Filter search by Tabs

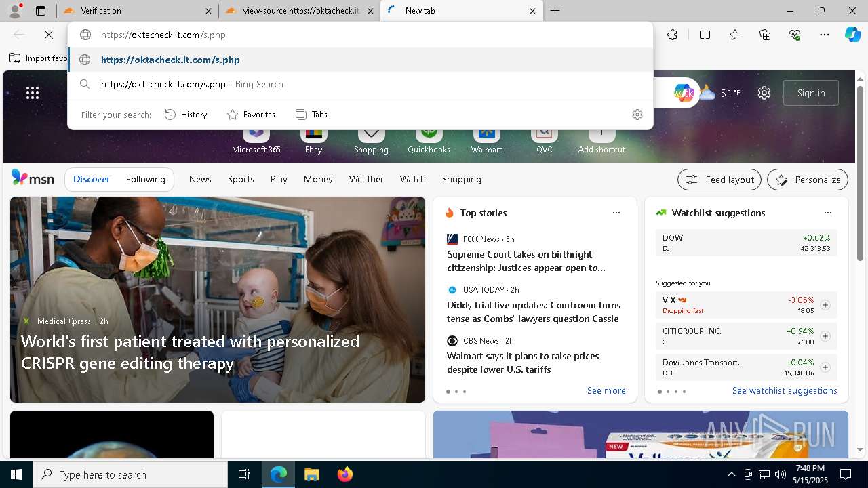312,115
